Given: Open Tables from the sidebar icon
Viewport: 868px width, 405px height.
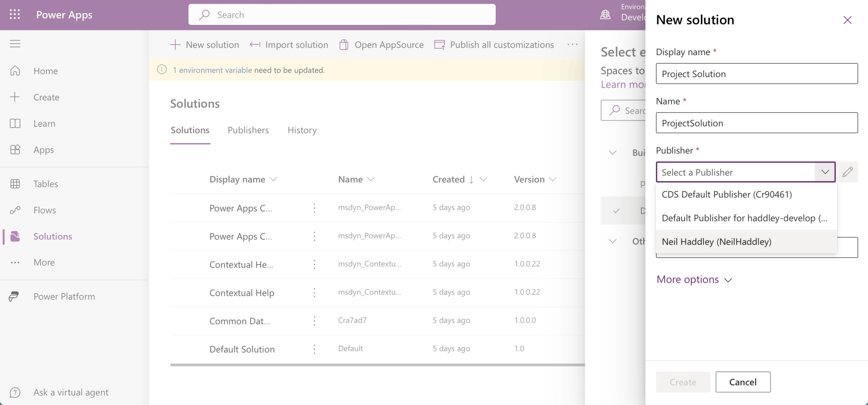Looking at the screenshot, I should (x=15, y=184).
